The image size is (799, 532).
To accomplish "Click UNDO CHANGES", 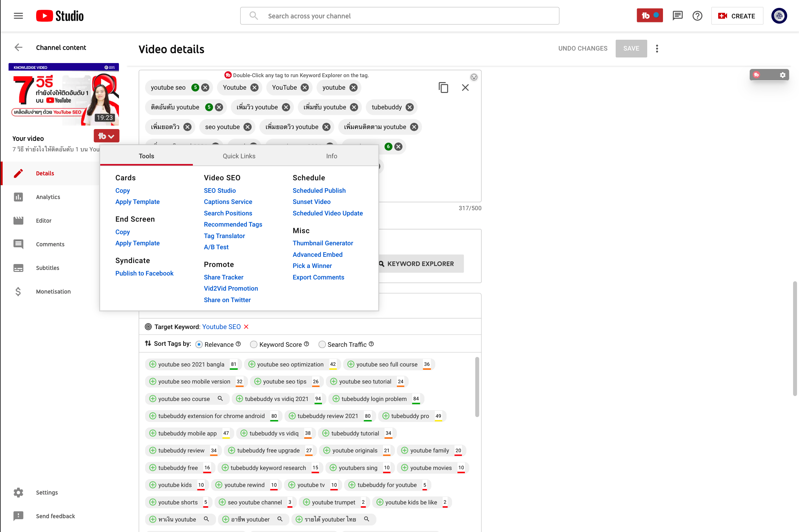I will pyautogui.click(x=582, y=48).
